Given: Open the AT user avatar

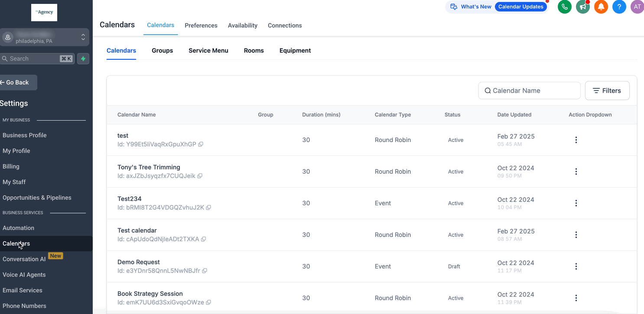Looking at the screenshot, I should click(637, 7).
